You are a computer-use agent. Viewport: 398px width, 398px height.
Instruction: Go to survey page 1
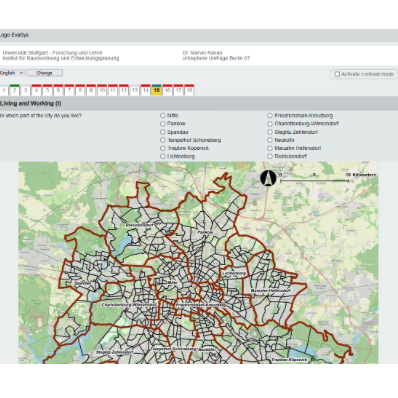tap(4, 90)
